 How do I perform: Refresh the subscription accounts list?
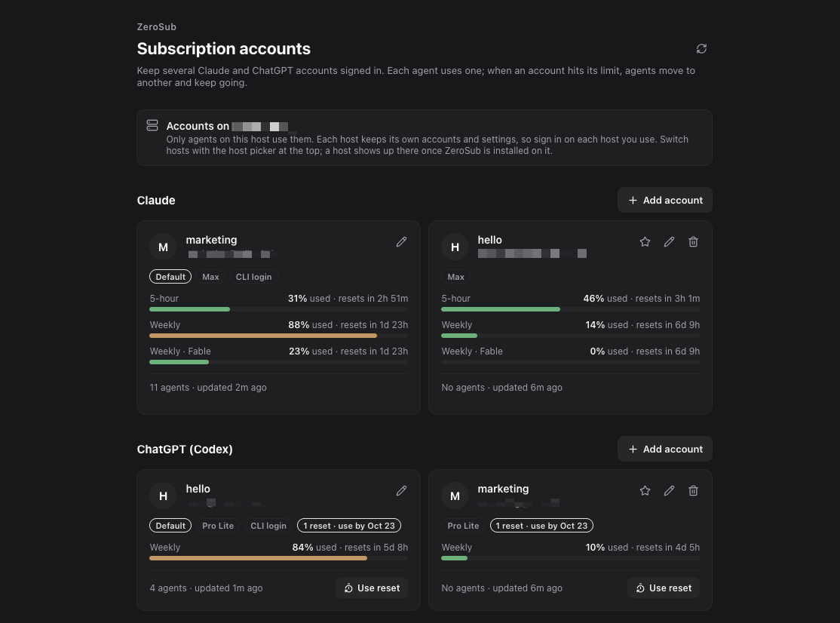701,49
